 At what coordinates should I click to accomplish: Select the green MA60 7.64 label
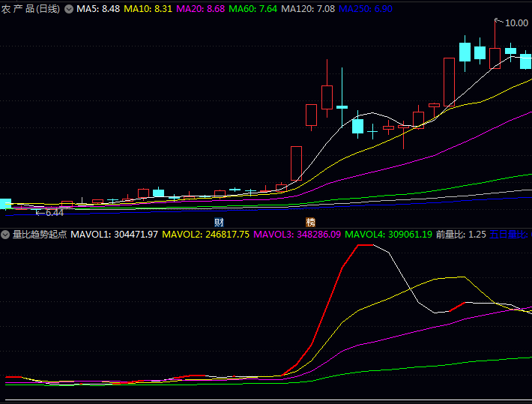tap(253, 9)
